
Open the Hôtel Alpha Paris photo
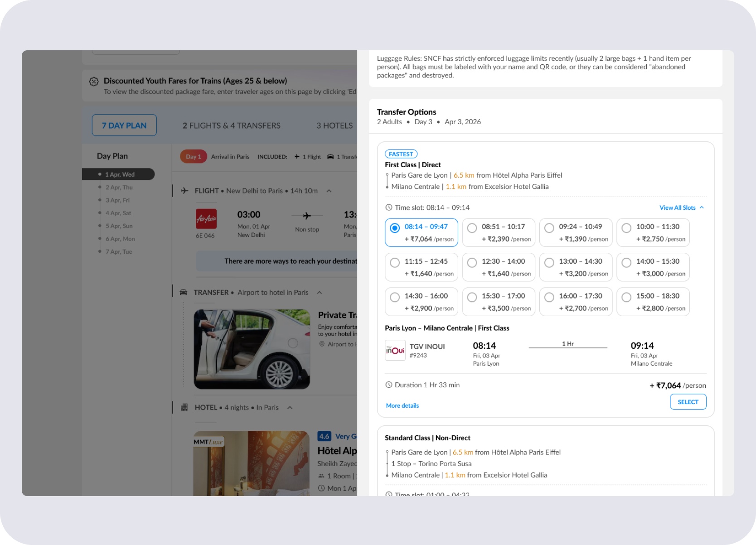point(252,463)
